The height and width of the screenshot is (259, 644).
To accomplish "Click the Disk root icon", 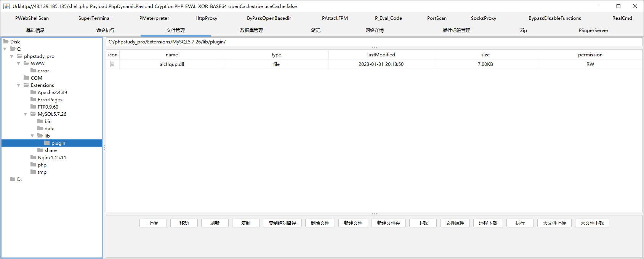I will point(6,42).
